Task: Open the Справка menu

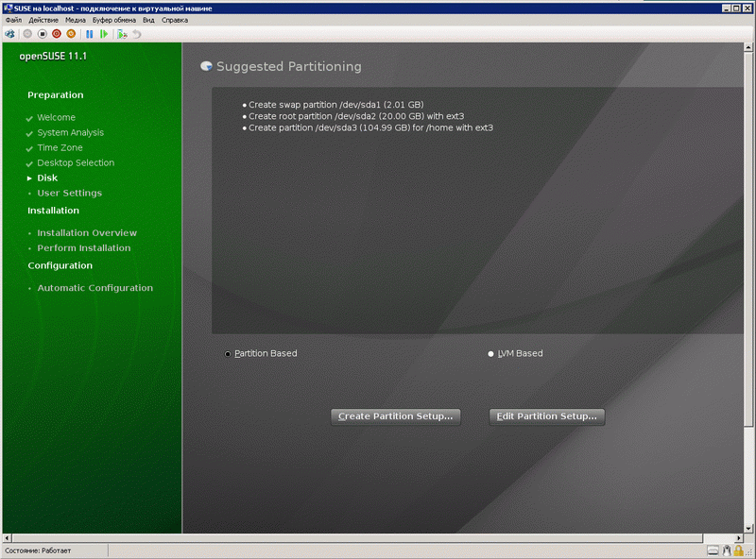Action: [x=175, y=20]
